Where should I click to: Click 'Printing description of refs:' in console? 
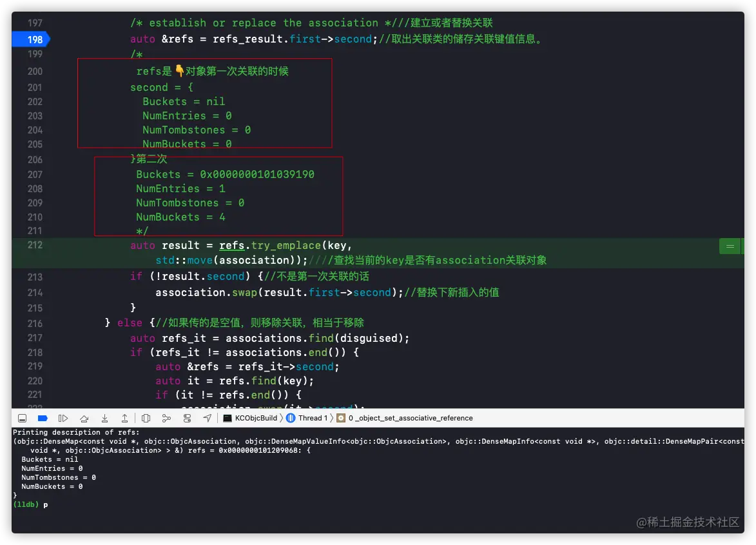point(75,432)
